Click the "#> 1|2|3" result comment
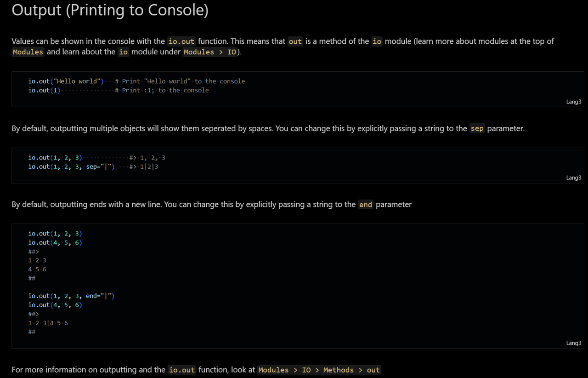 coord(144,166)
